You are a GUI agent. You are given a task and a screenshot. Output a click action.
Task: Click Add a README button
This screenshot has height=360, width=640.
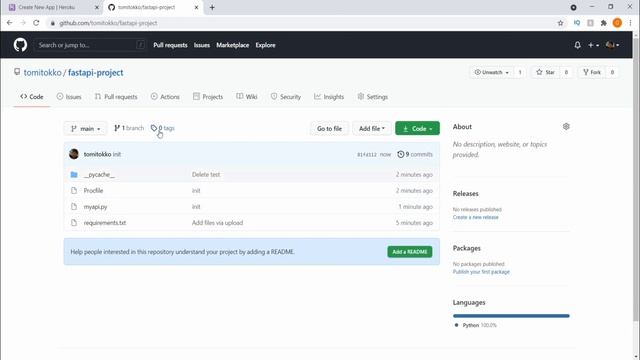click(x=409, y=252)
